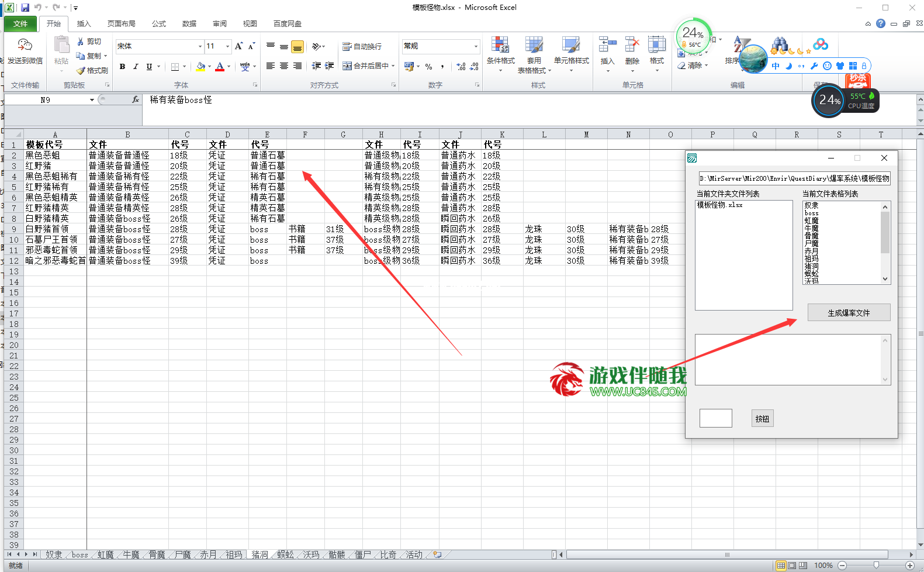Open the font size 11 dropdown
Viewport: 924px width, 572px height.
227,46
